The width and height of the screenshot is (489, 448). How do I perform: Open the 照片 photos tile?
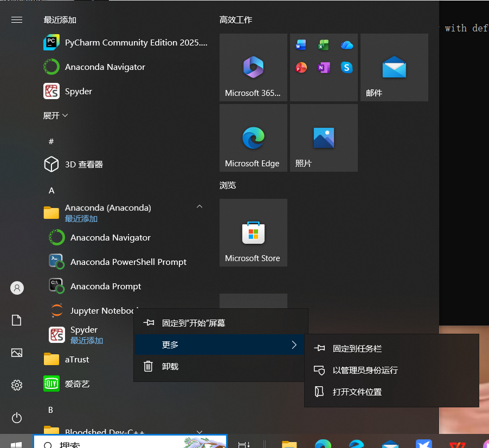324,138
